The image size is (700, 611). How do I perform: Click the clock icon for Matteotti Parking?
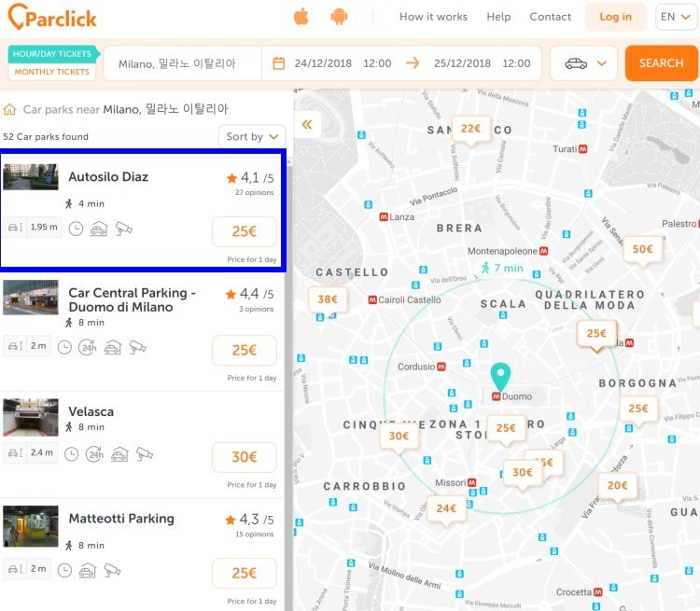click(64, 570)
